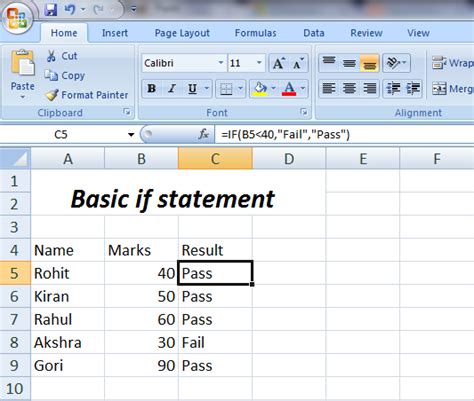
Task: Cut the selected cell
Action: coord(62,56)
